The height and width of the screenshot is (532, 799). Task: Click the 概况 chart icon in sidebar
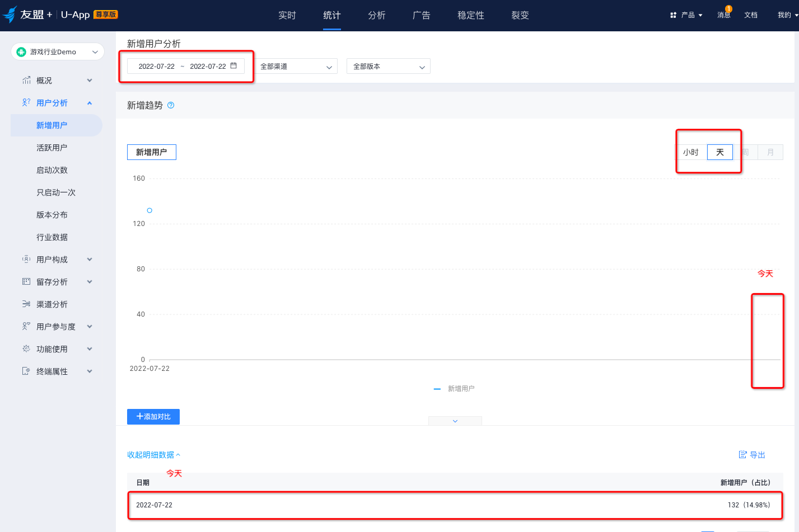coord(26,81)
